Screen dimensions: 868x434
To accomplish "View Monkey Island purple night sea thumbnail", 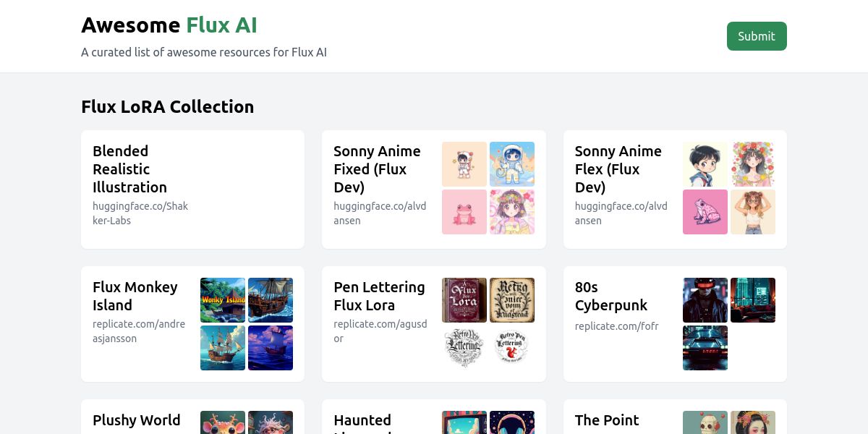I will pyautogui.click(x=271, y=348).
